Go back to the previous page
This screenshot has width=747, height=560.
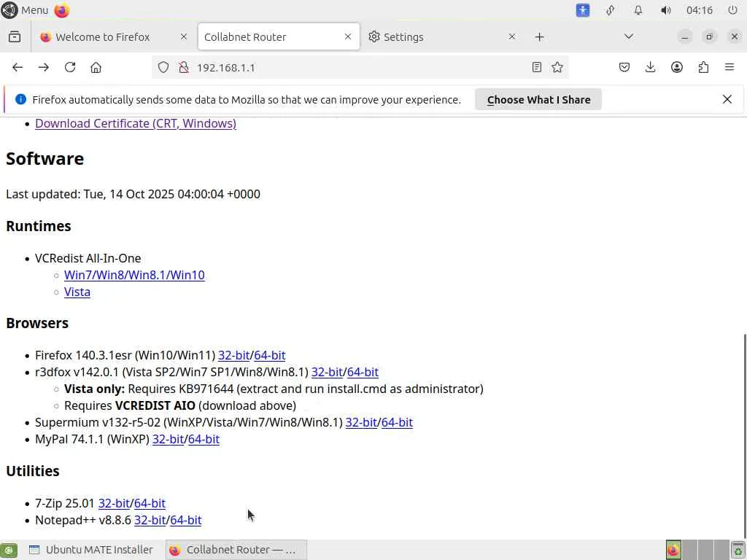click(x=18, y=67)
